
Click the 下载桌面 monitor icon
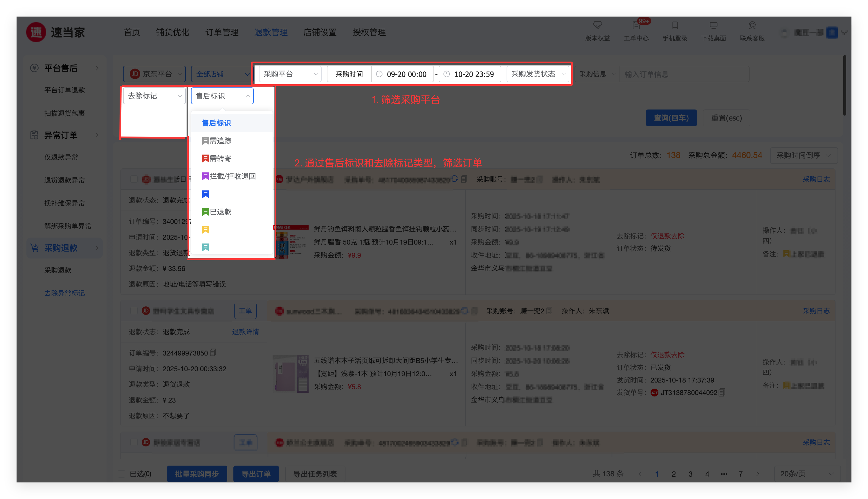(x=714, y=26)
